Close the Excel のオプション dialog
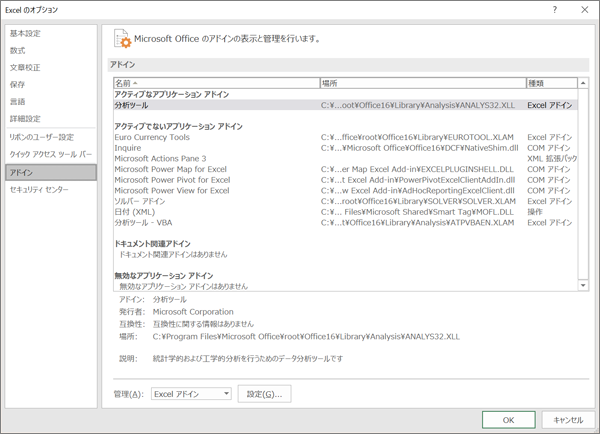The width and height of the screenshot is (600, 434). pos(585,10)
